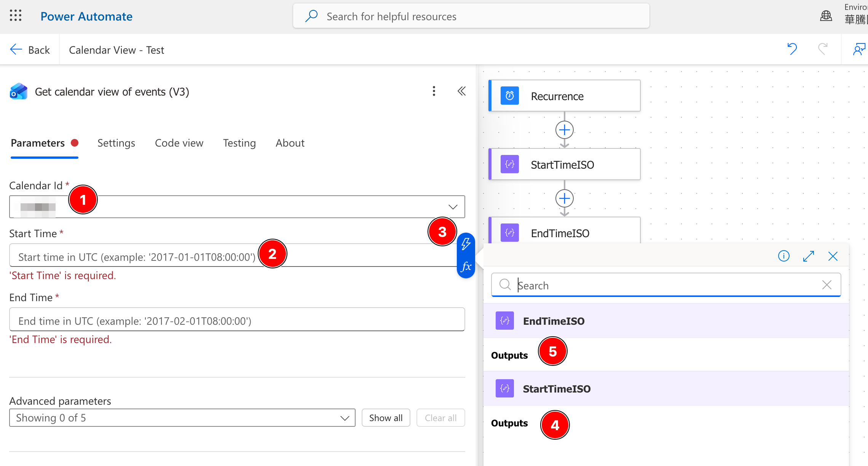Image resolution: width=868 pixels, height=466 pixels.
Task: Click the Recurrence clock icon
Action: coord(509,96)
